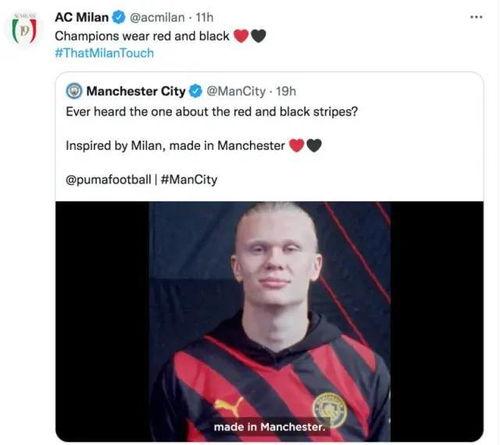The width and height of the screenshot is (500, 445).
Task: Click the @pumafootball mention
Action: [x=108, y=180]
